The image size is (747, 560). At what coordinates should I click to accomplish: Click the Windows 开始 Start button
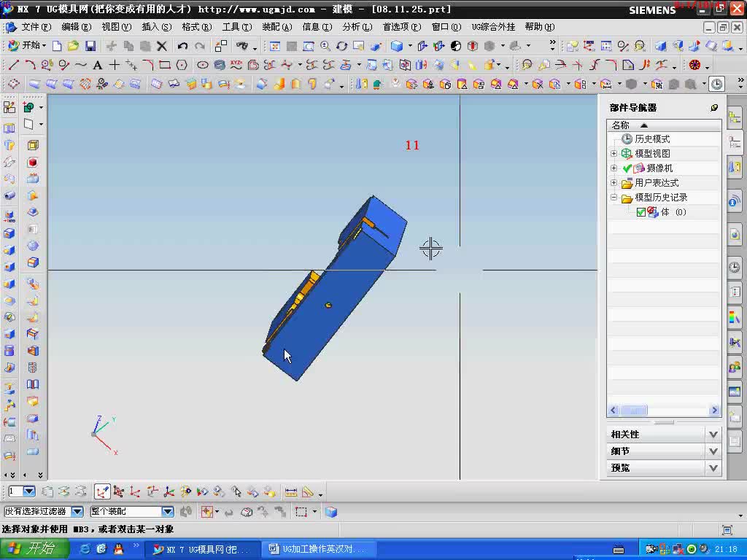pos(34,548)
